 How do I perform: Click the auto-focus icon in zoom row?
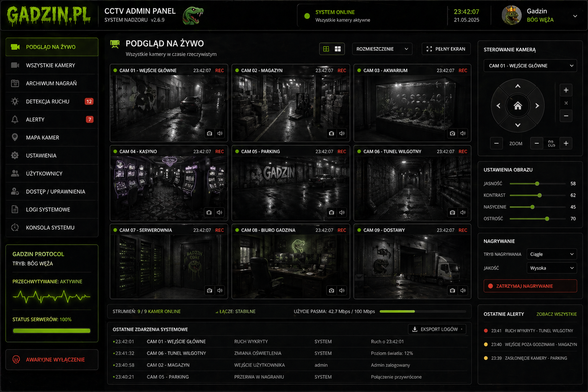pos(551,144)
